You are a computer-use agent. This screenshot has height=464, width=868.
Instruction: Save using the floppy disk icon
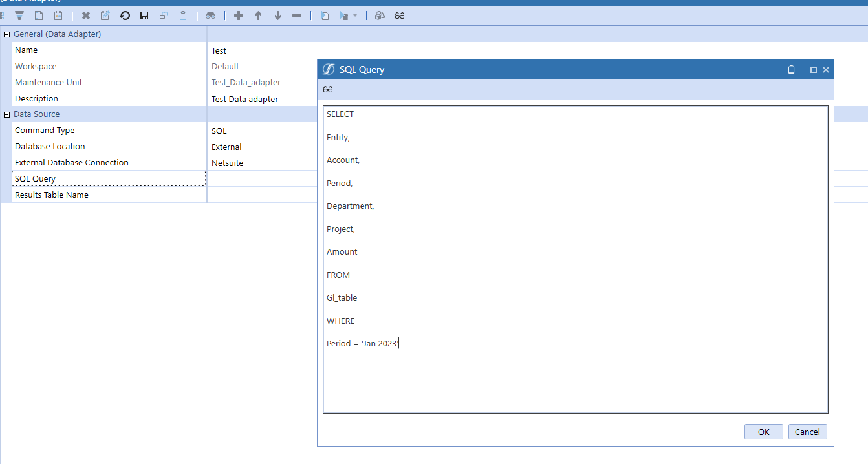(x=144, y=16)
